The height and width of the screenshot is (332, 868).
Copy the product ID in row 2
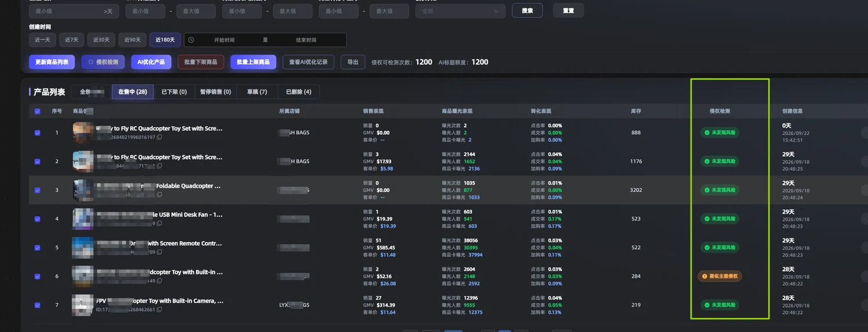(x=160, y=167)
